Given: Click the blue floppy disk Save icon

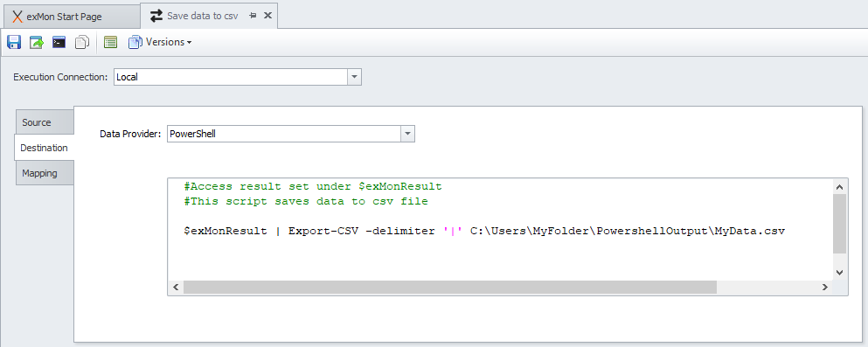Looking at the screenshot, I should (14, 42).
